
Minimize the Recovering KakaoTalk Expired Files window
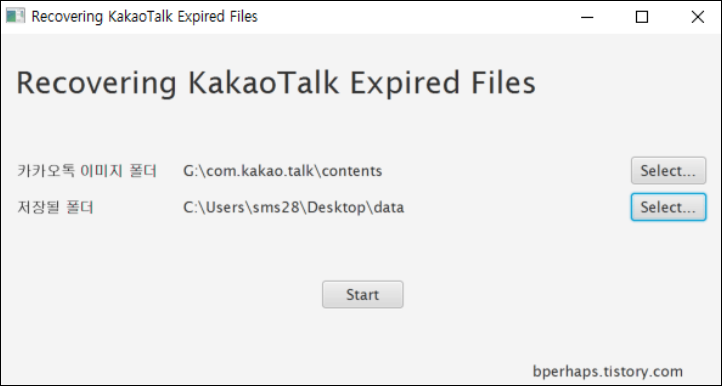click(x=587, y=17)
